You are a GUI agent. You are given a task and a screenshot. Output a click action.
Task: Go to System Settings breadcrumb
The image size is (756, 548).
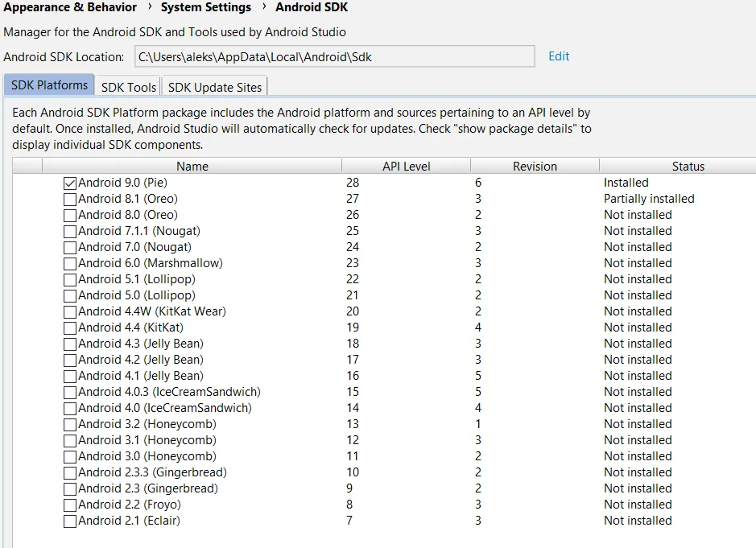point(206,7)
